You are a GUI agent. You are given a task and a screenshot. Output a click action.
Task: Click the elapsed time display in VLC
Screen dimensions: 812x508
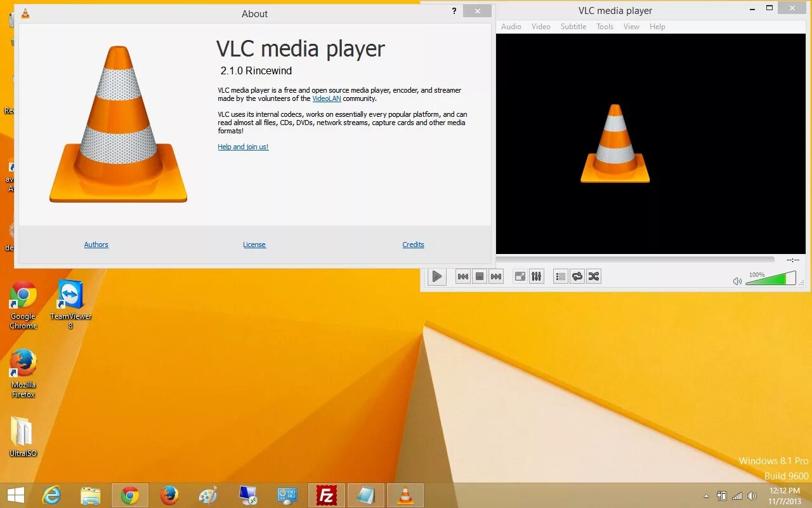[792, 260]
